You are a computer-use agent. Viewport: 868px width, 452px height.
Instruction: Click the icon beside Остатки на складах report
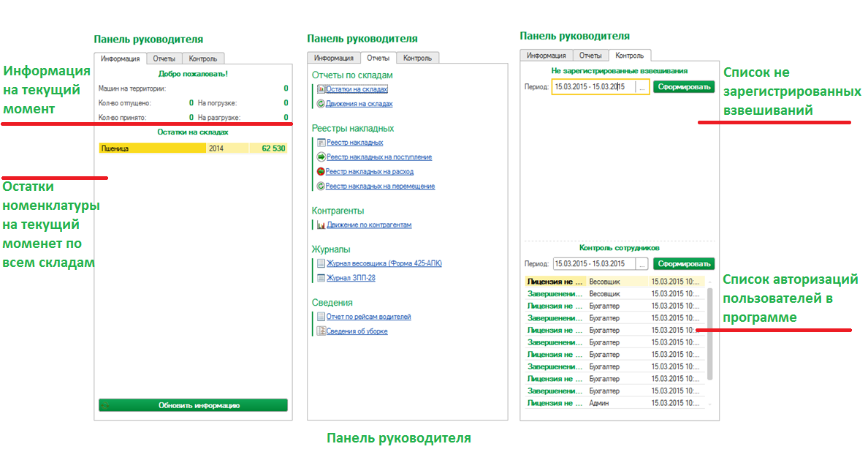coord(321,89)
